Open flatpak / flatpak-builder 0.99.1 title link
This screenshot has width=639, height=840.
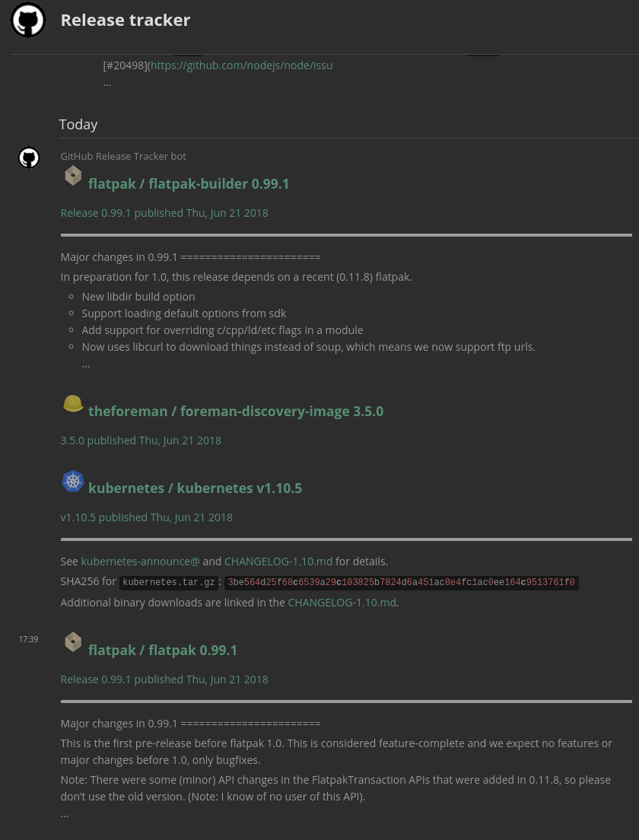[189, 183]
